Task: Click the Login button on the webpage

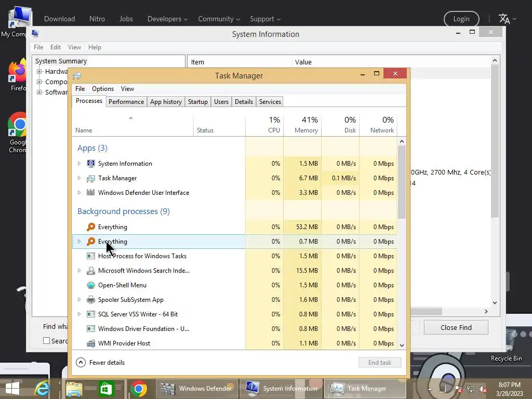Action: (461, 19)
